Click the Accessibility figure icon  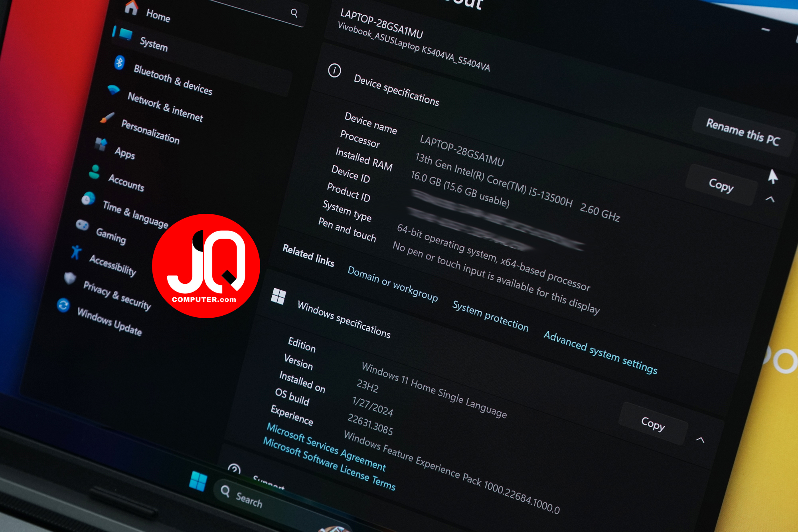pyautogui.click(x=76, y=252)
